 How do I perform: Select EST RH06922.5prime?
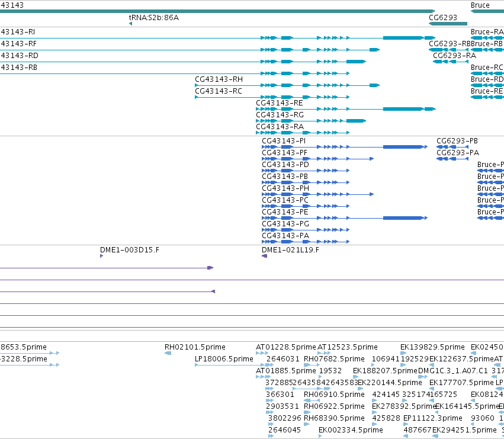click(x=334, y=406)
